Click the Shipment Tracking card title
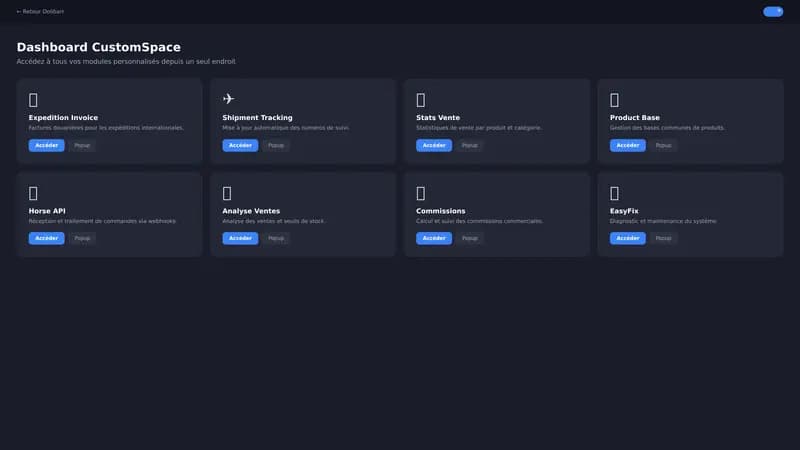800x450 pixels. coord(257,118)
